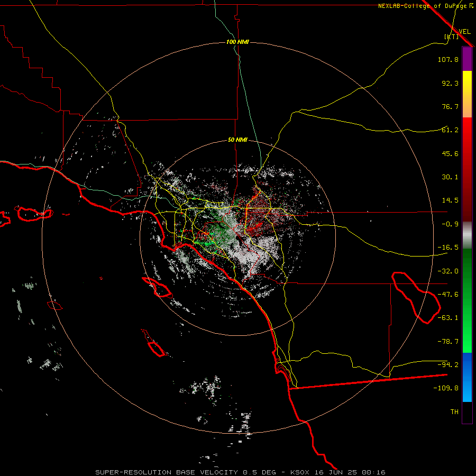Click the -16.5 velocity scale value

click(448, 248)
